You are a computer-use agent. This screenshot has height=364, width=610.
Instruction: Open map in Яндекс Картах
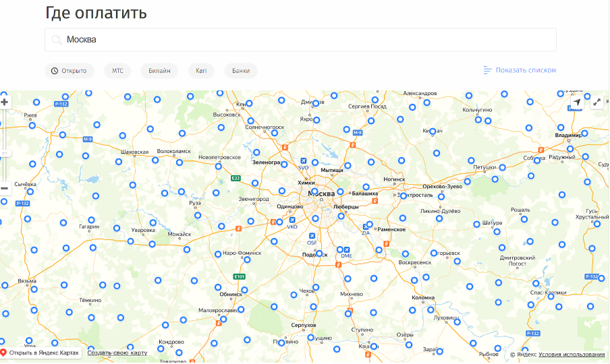[x=40, y=353]
